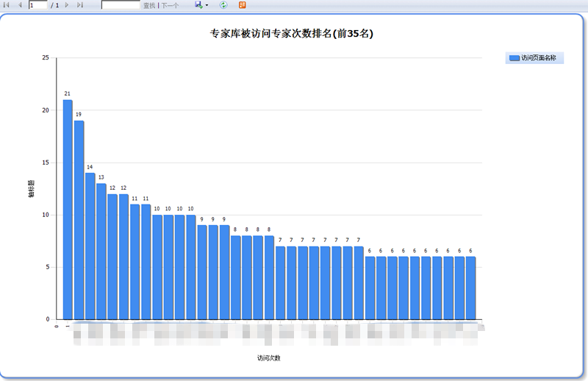Open the export format dropdown arrow
The width and height of the screenshot is (588, 381).
click(x=207, y=5)
